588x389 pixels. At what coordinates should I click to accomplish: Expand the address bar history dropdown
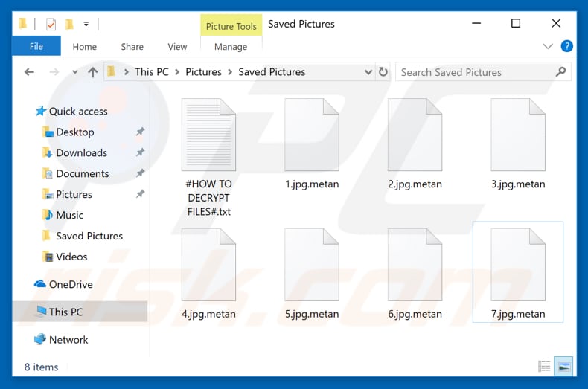[x=368, y=72]
